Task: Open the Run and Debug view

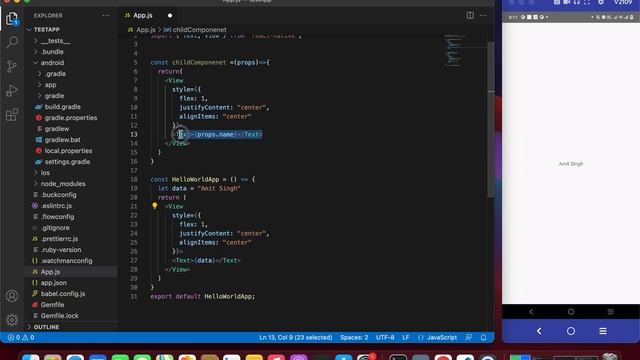Action: pyautogui.click(x=12, y=90)
